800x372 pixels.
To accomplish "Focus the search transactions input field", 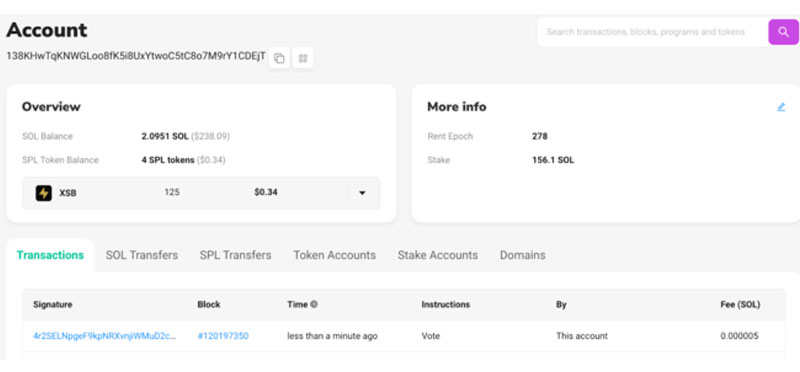I will point(653,32).
